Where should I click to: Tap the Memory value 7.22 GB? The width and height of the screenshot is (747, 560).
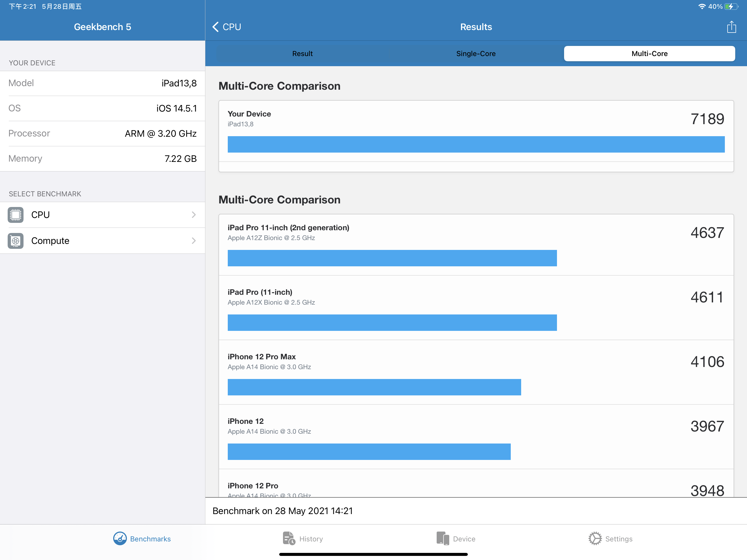point(181,159)
